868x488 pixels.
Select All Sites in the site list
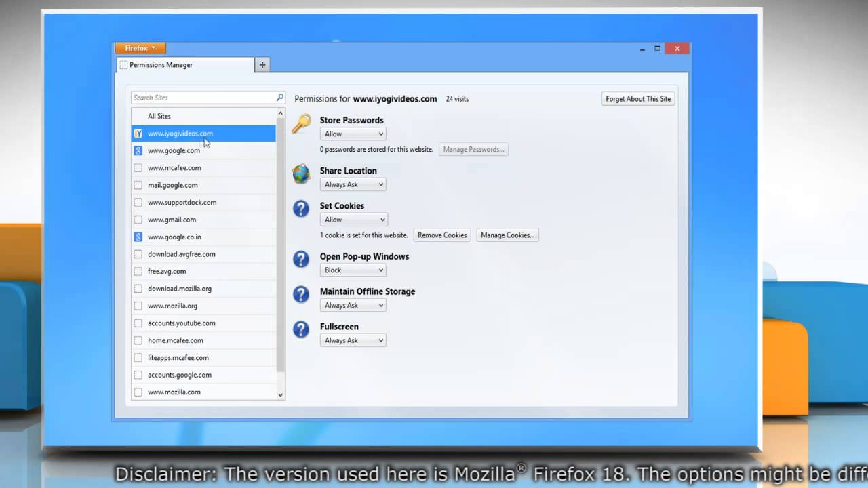tap(203, 116)
